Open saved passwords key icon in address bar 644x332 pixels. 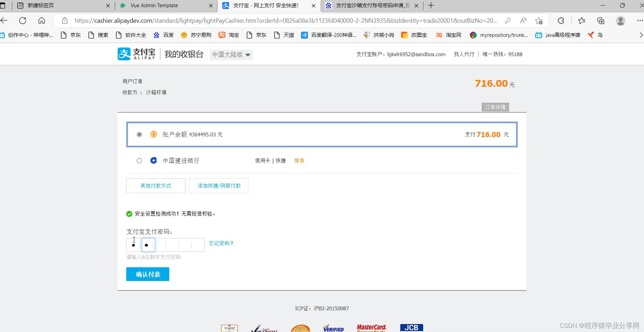click(507, 21)
